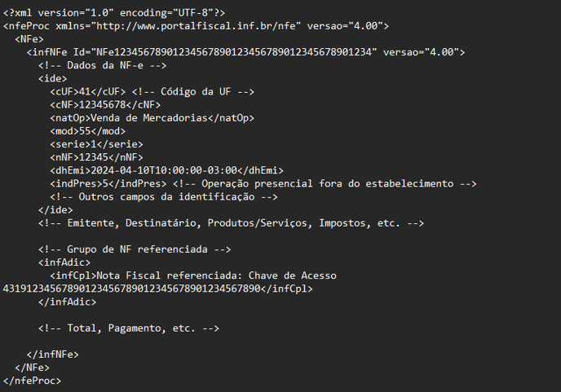Click the text Venda de Mercadorias
Image resolution: width=561 pixels, height=392 pixels.
tap(149, 118)
